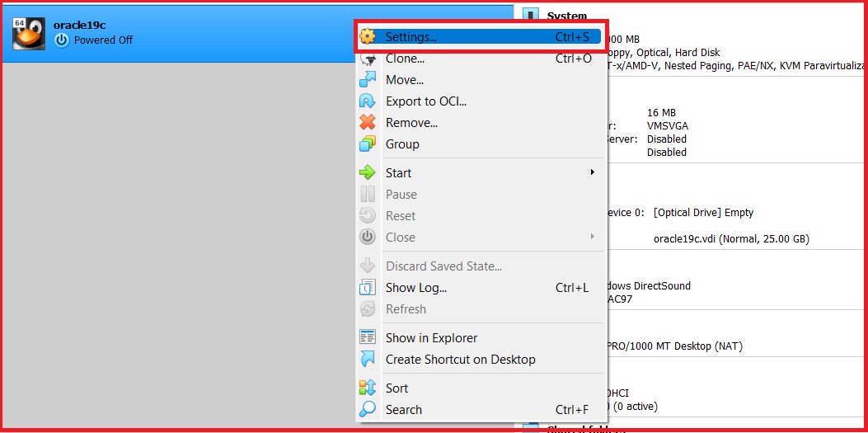Image resolution: width=868 pixels, height=433 pixels.
Task: Select the oracle19c virtual machine name
Action: 80,25
